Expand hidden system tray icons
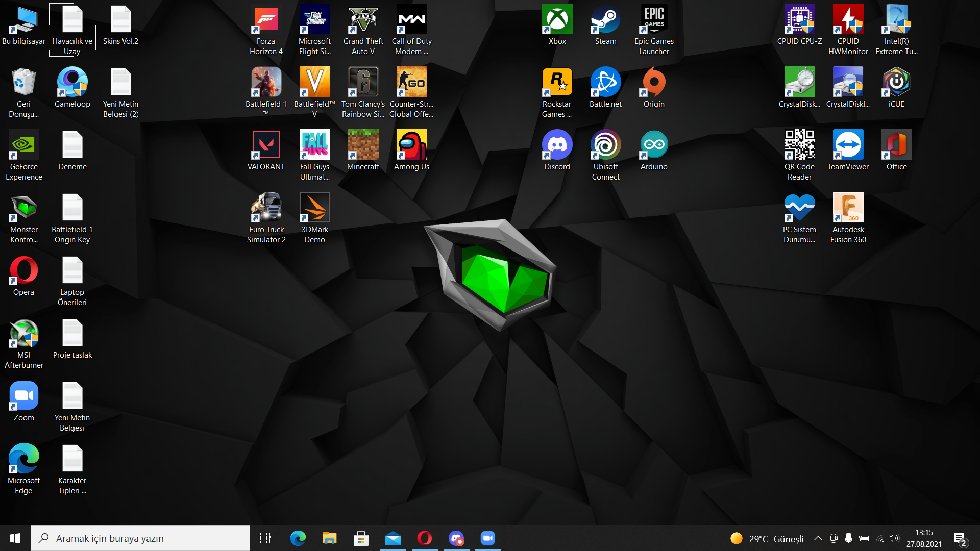Screen dimensions: 980x551 pyautogui.click(x=818, y=538)
